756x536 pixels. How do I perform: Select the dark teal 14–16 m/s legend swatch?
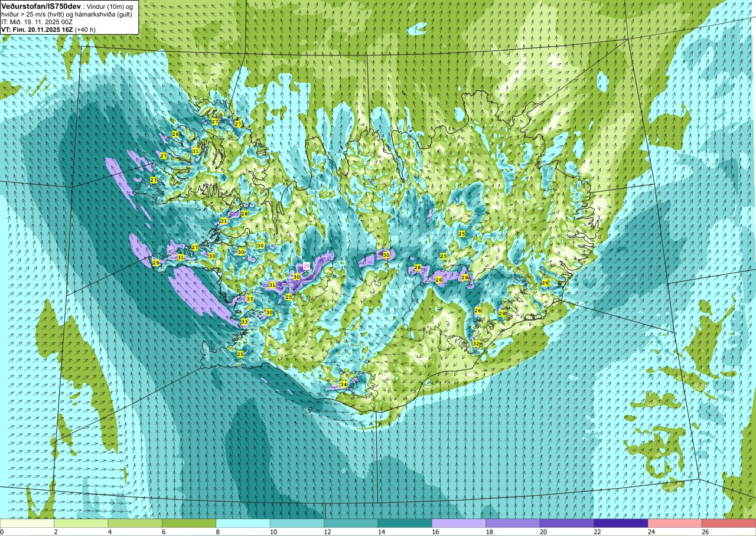click(405, 523)
